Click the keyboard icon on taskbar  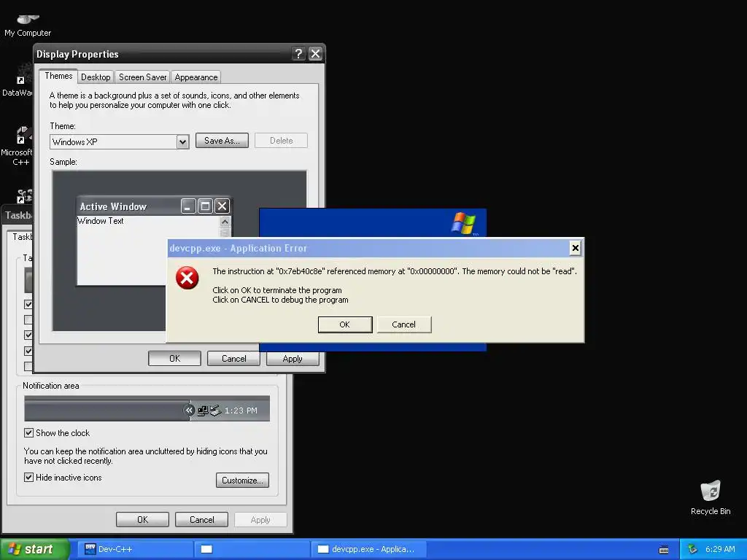pyautogui.click(x=664, y=550)
